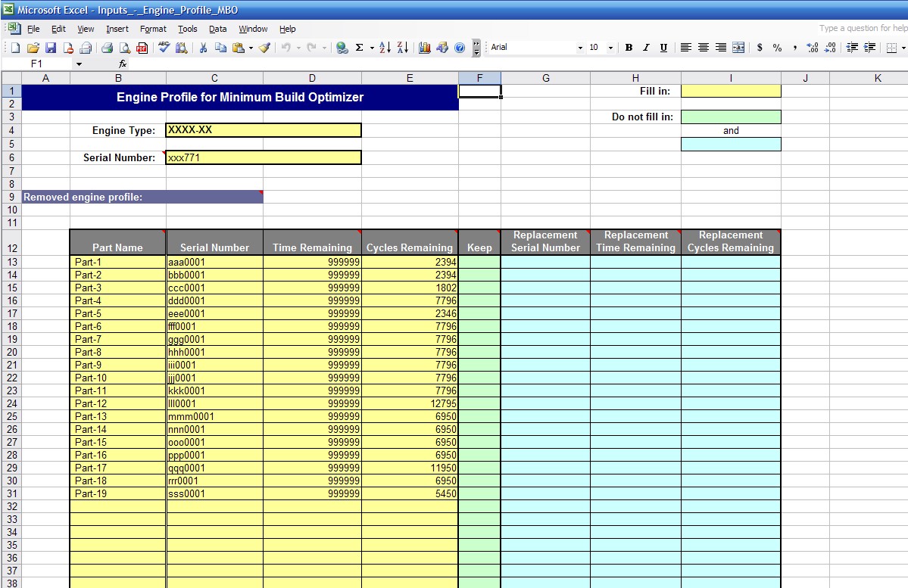
Task: Run the Spelling check tool
Action: tap(164, 48)
